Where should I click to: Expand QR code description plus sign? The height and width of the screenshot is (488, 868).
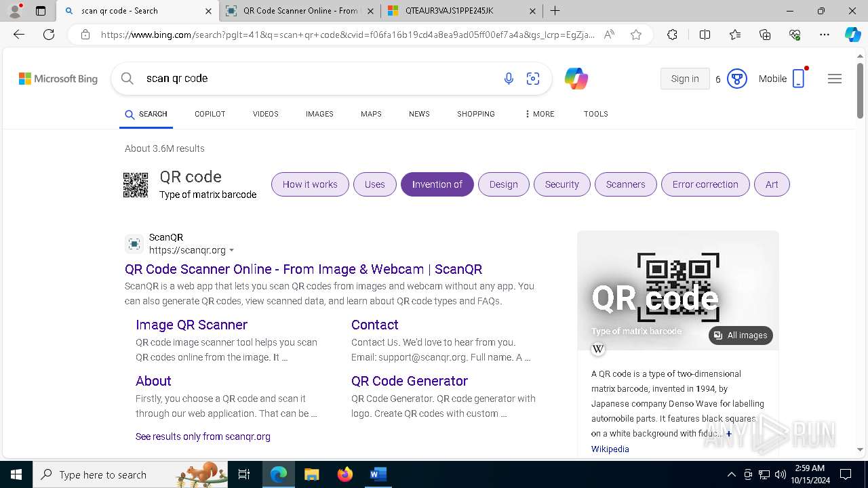(729, 434)
